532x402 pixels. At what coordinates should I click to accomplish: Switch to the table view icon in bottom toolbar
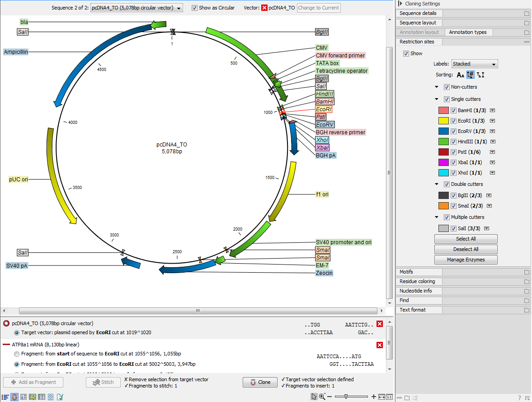pos(42,397)
